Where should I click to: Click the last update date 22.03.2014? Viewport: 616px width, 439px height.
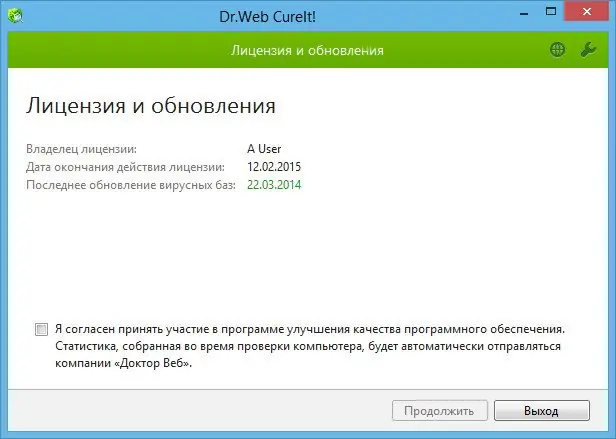274,185
